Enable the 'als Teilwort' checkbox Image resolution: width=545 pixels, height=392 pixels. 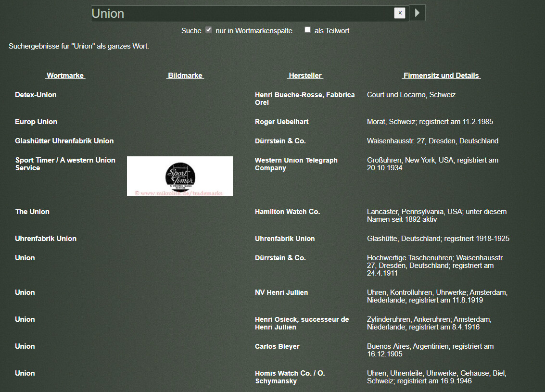[x=307, y=30]
